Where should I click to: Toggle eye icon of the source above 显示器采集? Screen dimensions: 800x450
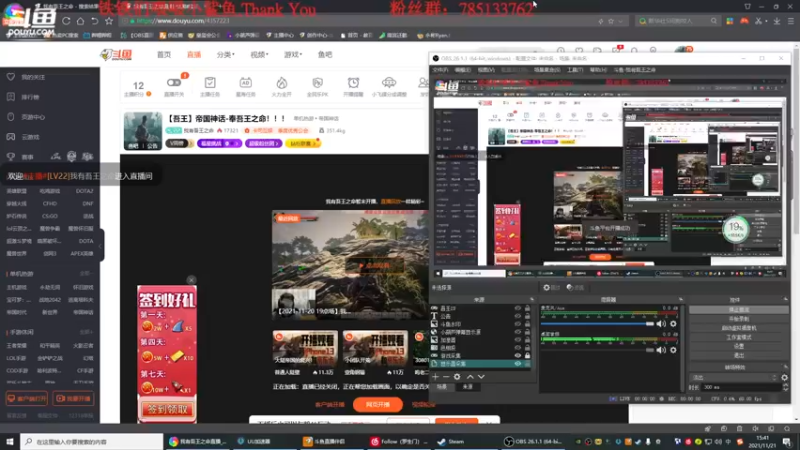(517, 356)
